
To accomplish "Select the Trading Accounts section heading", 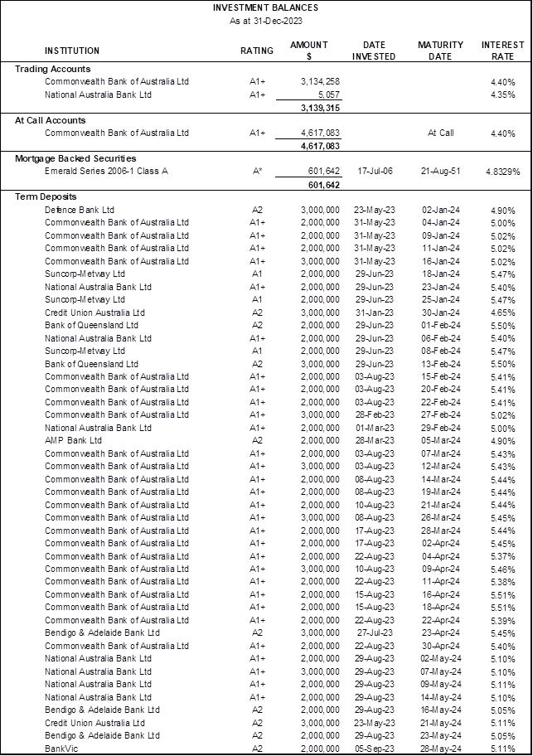I will pyautogui.click(x=52, y=69).
